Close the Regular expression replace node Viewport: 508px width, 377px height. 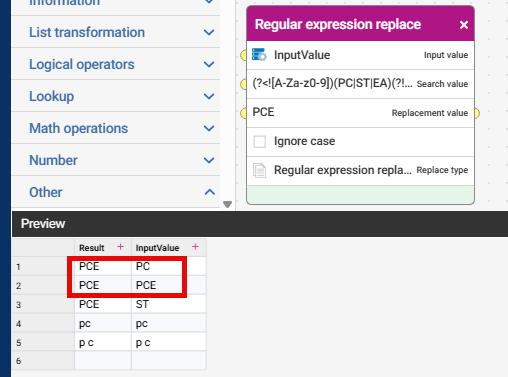tap(463, 25)
